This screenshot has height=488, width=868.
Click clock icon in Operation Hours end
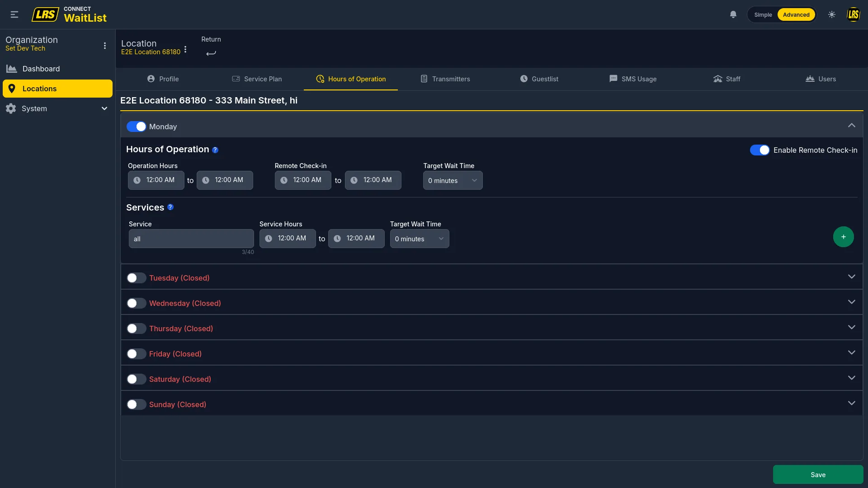coord(206,180)
